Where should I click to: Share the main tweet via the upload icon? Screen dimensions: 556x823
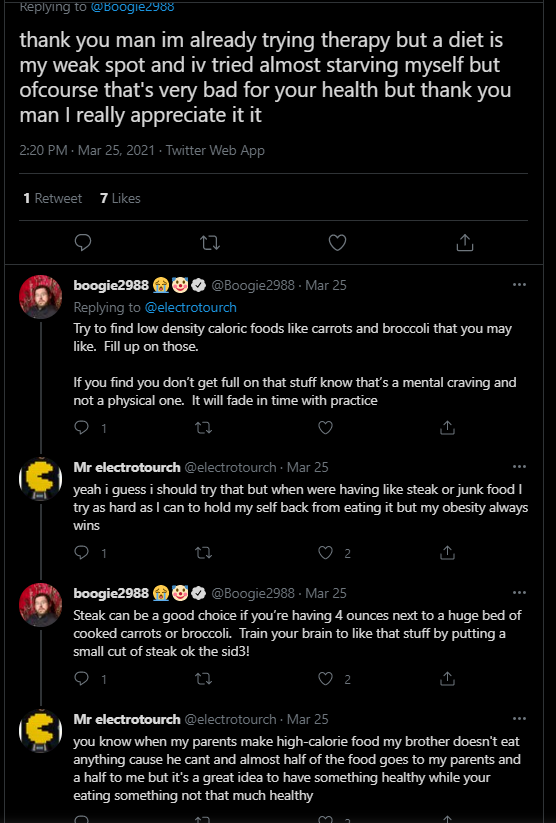click(x=465, y=242)
